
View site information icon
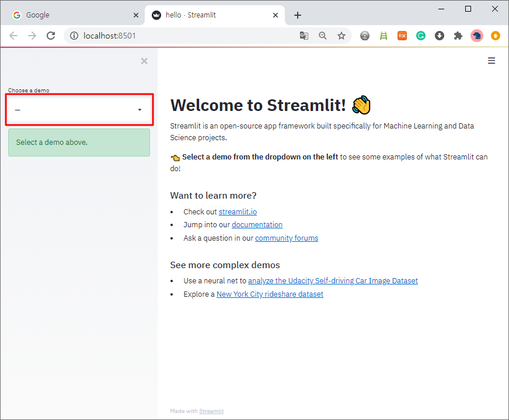coord(74,36)
